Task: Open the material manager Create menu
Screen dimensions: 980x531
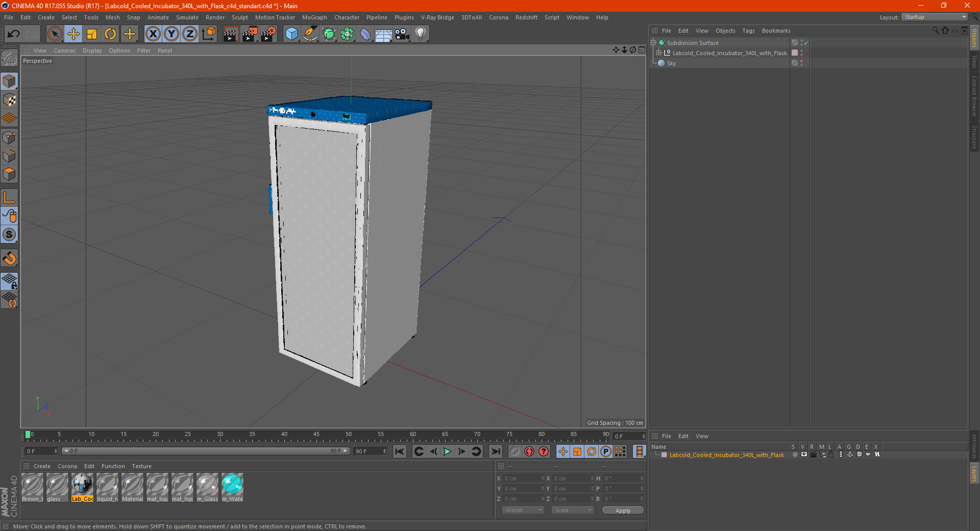Action: click(42, 466)
